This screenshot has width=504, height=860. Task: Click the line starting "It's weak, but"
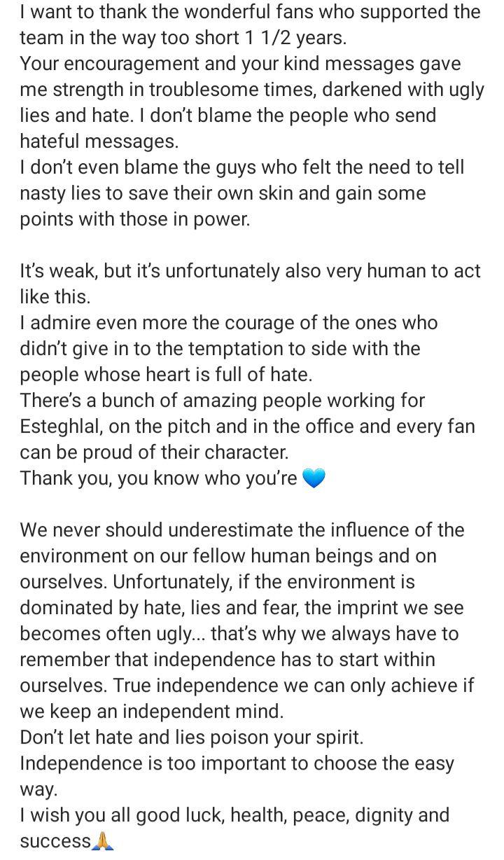pyautogui.click(x=250, y=271)
